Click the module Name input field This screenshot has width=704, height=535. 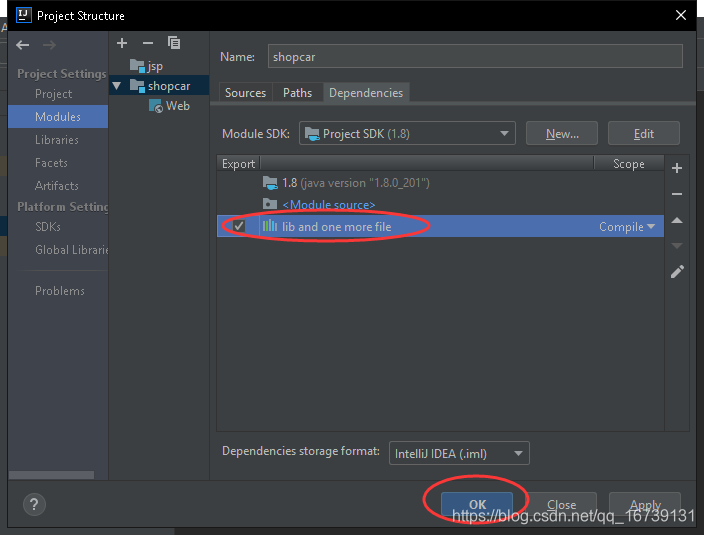click(475, 57)
